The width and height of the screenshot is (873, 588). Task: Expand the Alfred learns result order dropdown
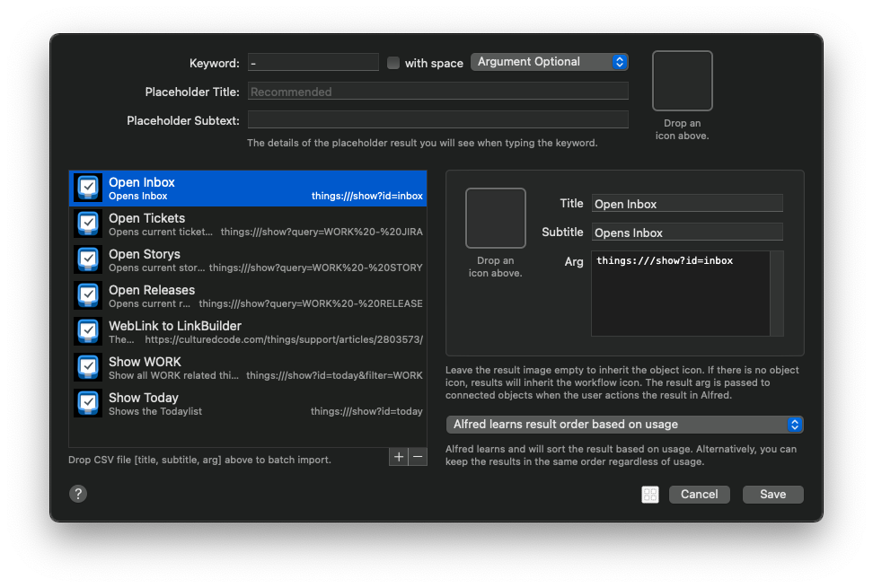click(x=624, y=425)
